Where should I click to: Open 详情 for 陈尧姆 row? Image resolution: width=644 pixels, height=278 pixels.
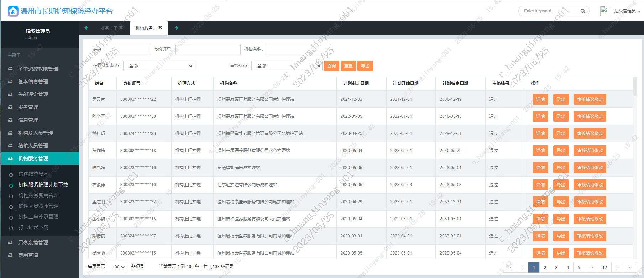tap(540, 168)
